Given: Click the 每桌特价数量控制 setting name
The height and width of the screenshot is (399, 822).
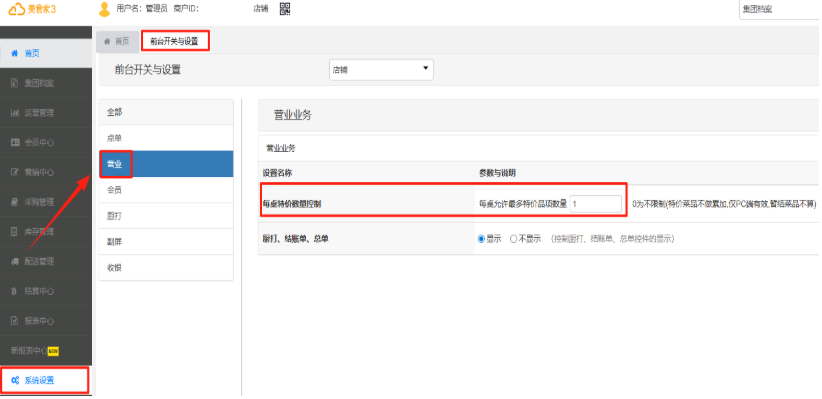Looking at the screenshot, I should [x=292, y=204].
